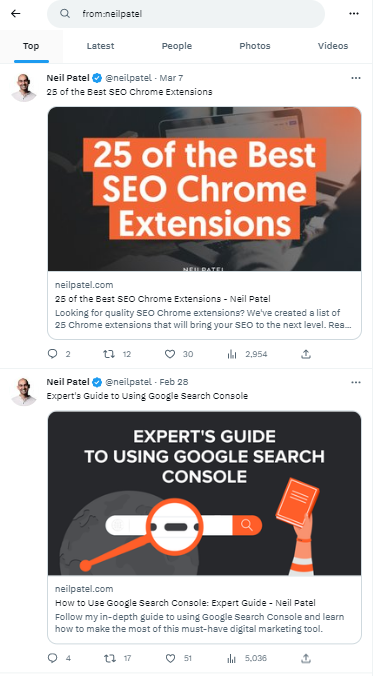Open more options on Mar 7 tweet

pyautogui.click(x=356, y=78)
